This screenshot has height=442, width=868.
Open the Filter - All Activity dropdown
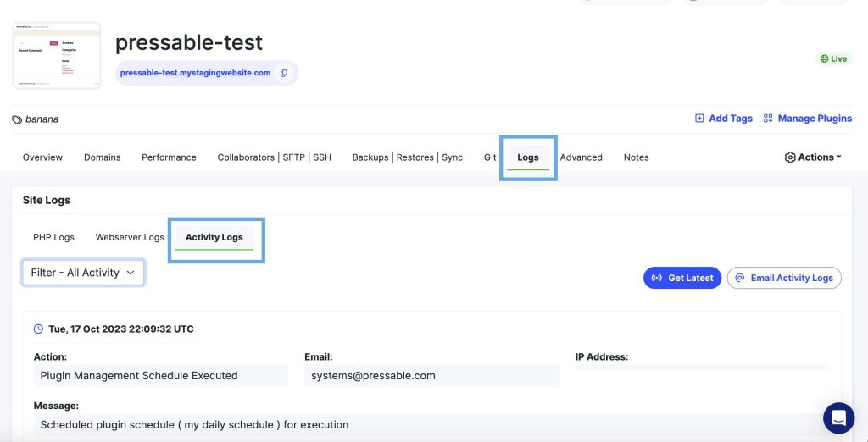[x=83, y=273]
